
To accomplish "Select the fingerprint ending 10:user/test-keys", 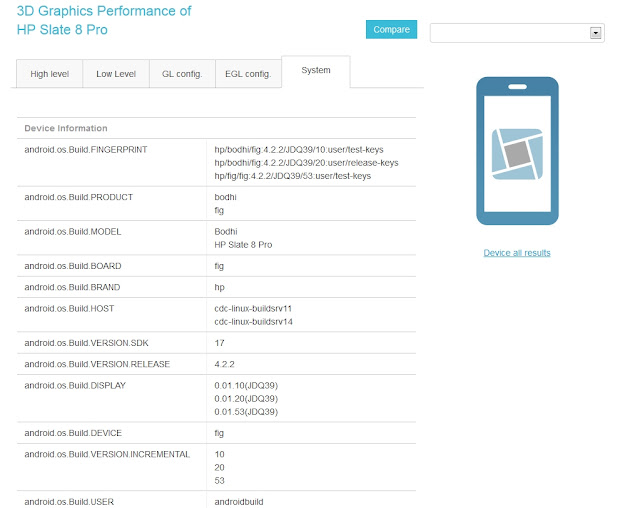I will click(299, 150).
